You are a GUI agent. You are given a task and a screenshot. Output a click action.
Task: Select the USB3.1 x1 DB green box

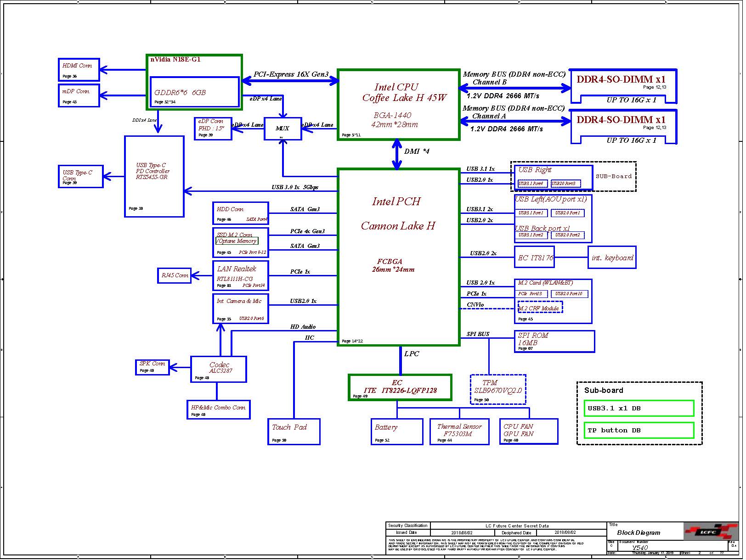(x=639, y=408)
